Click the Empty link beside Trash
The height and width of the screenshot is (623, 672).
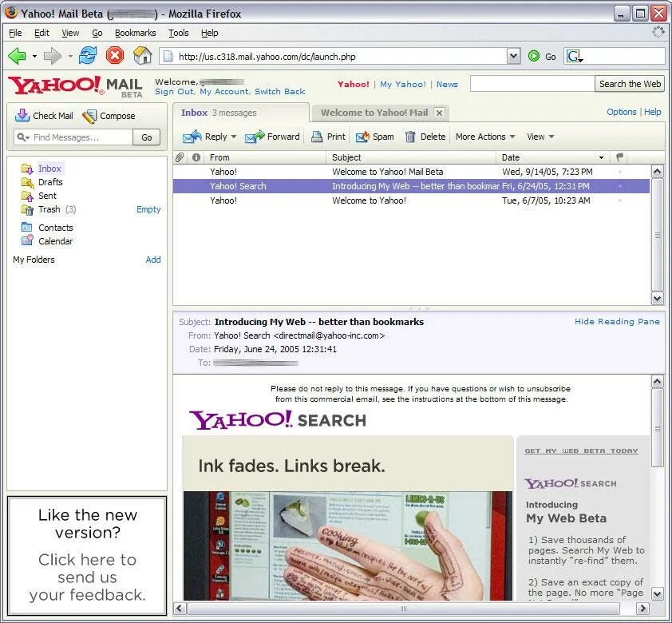point(148,210)
